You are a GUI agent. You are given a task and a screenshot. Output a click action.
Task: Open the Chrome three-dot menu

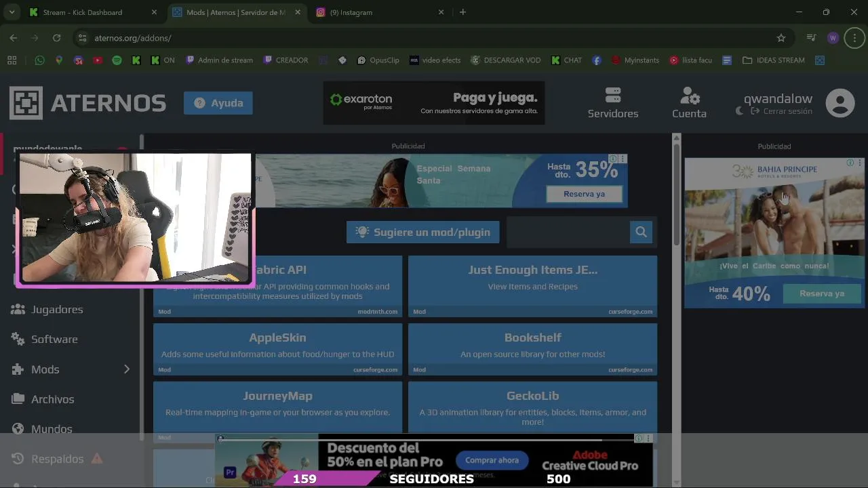pyautogui.click(x=854, y=38)
